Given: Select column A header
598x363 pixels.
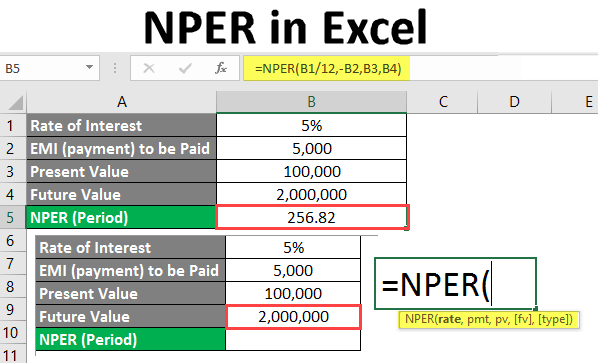Looking at the screenshot, I should pos(122,102).
